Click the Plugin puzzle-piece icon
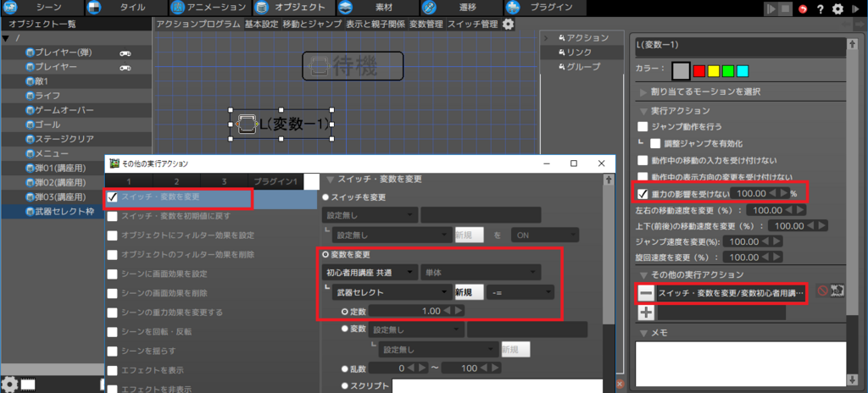Viewport: 868px width, 393px height. pos(513,8)
